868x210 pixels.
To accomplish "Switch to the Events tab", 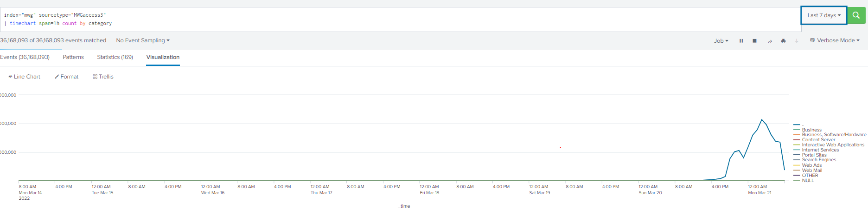I will coord(25,57).
